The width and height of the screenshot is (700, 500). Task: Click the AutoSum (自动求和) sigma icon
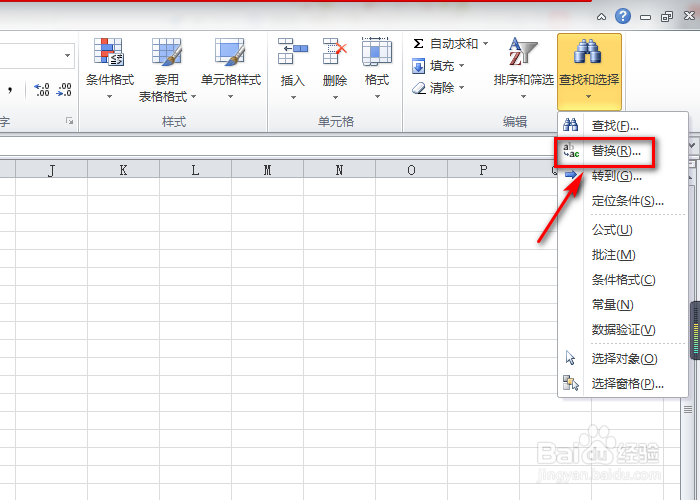coord(418,44)
